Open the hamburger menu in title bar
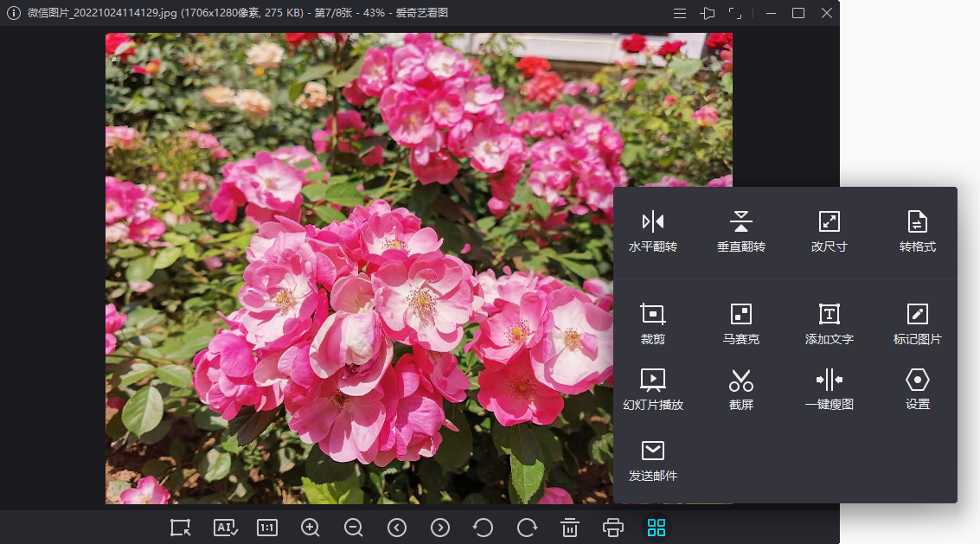980x544 pixels. [x=681, y=13]
